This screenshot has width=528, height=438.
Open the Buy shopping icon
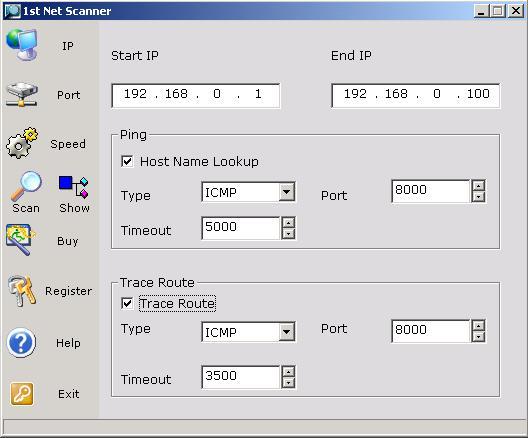(21, 240)
